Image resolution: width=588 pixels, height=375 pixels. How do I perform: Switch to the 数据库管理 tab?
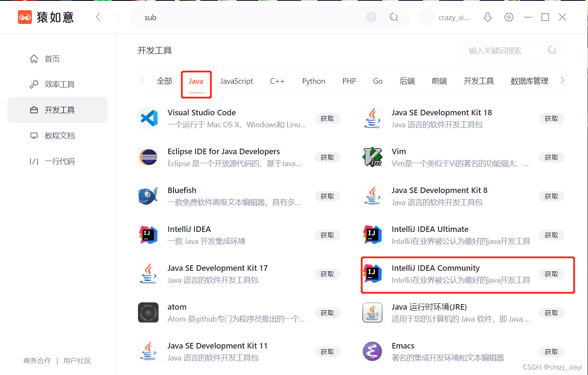529,81
